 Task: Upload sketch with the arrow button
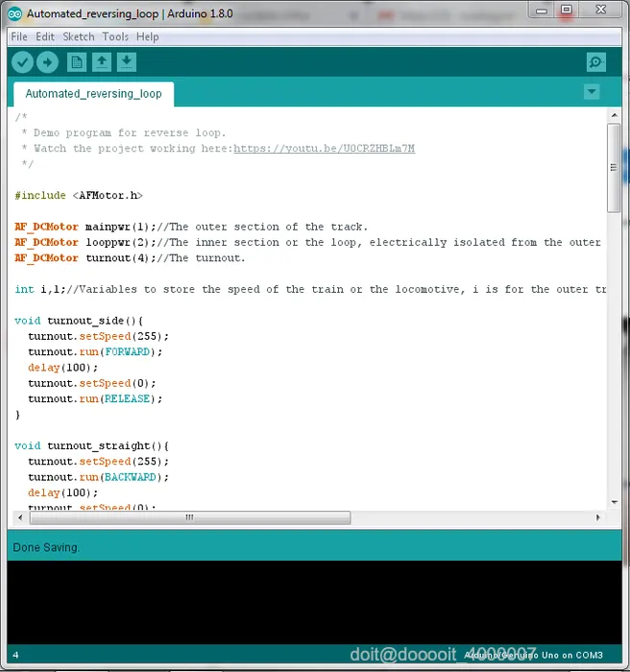pyautogui.click(x=48, y=62)
